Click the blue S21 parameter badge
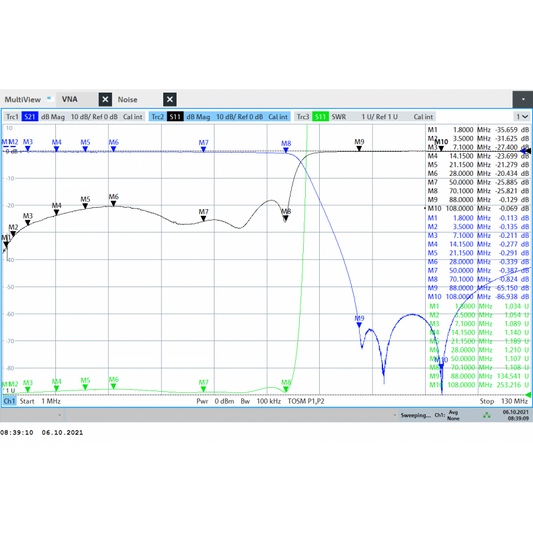 (x=30, y=117)
